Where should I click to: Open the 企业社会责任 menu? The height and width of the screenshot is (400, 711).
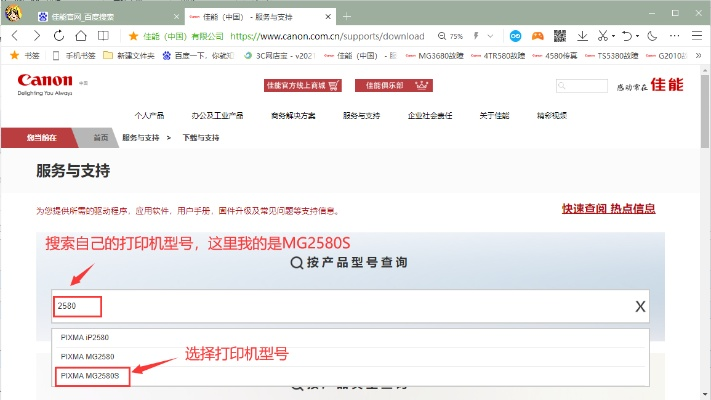coord(430,115)
